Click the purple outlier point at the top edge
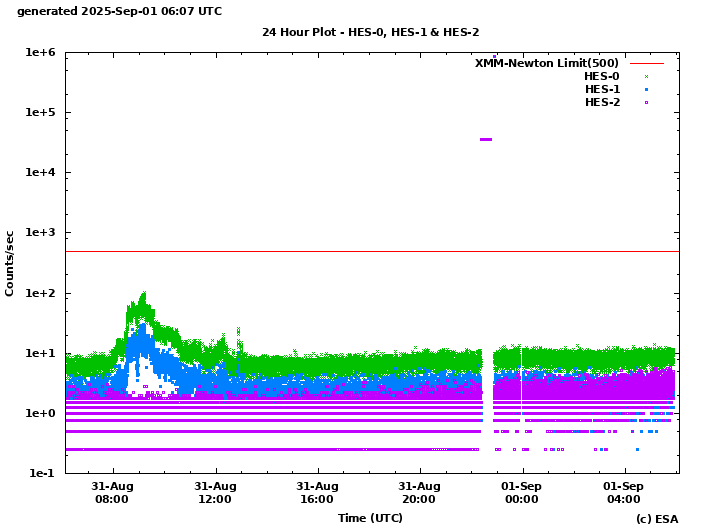704x528 pixels. click(494, 57)
